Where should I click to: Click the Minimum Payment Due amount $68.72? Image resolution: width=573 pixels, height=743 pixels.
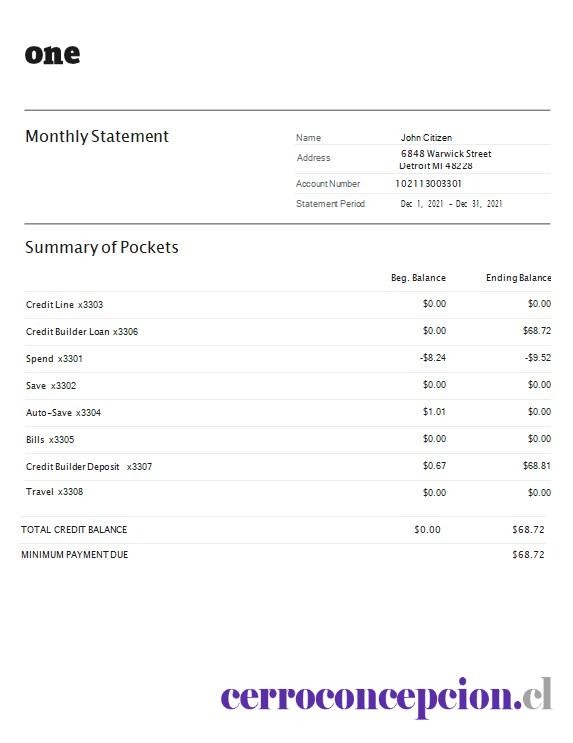coord(528,554)
